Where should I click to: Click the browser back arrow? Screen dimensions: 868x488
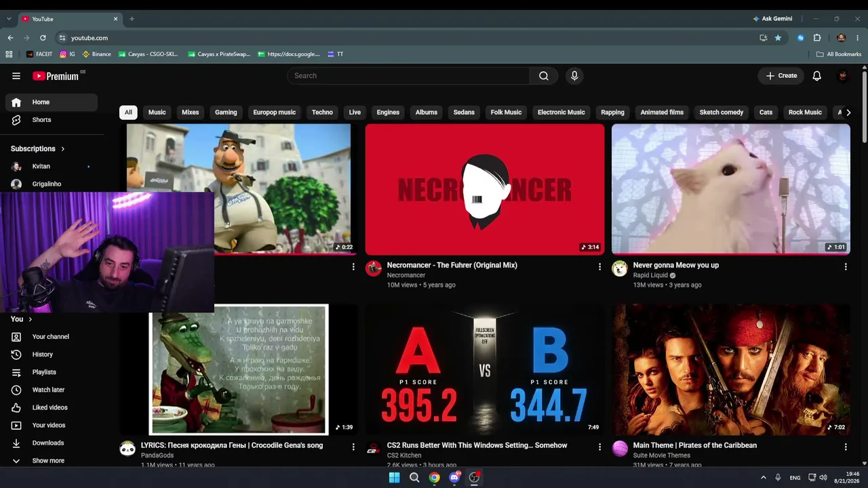(x=10, y=38)
